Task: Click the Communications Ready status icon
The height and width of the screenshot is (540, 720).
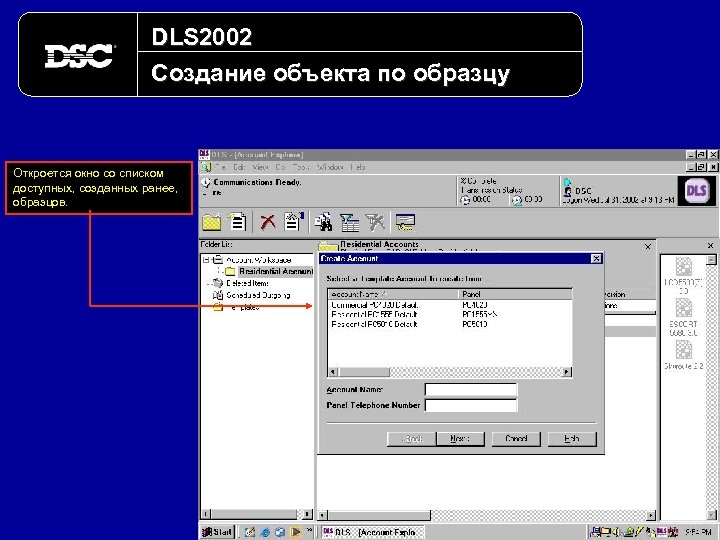Action: (206, 183)
